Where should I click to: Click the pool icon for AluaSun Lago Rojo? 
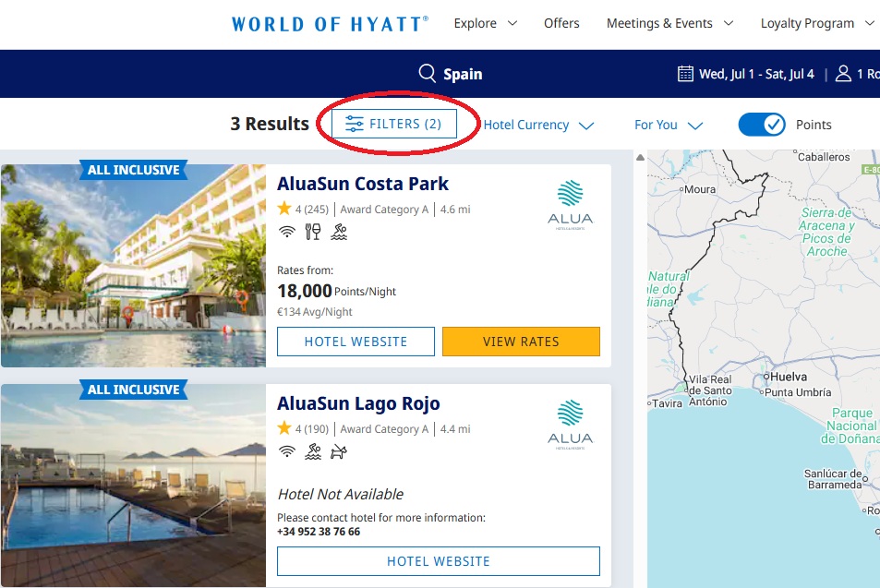[313, 451]
